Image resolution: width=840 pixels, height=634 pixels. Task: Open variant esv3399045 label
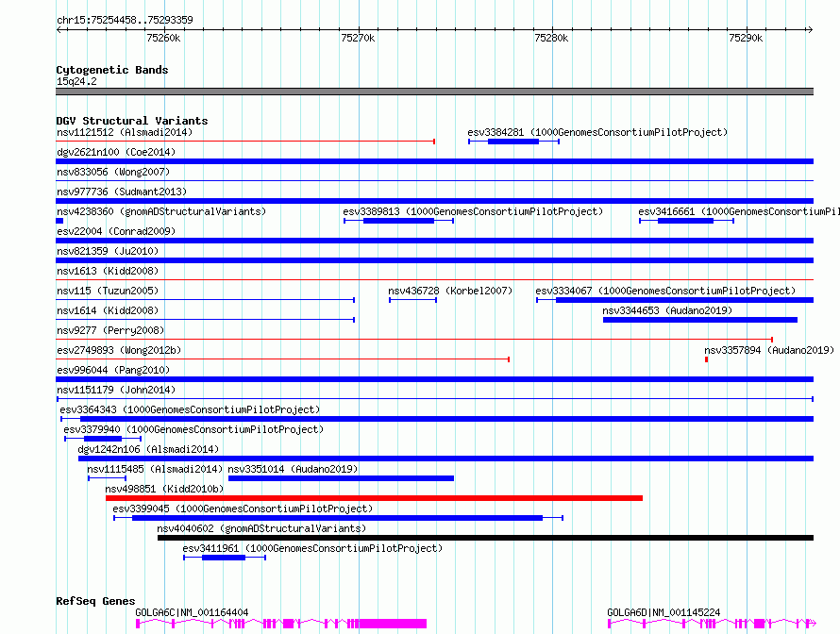(x=243, y=509)
